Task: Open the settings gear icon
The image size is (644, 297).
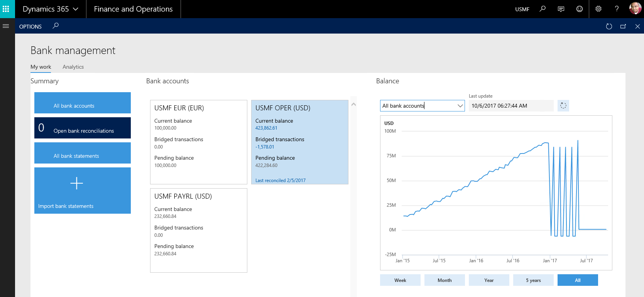Action: click(x=598, y=9)
